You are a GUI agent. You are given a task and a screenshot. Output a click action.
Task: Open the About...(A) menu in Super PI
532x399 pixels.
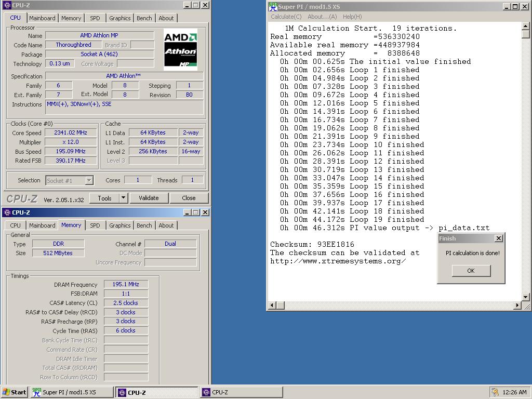(322, 17)
